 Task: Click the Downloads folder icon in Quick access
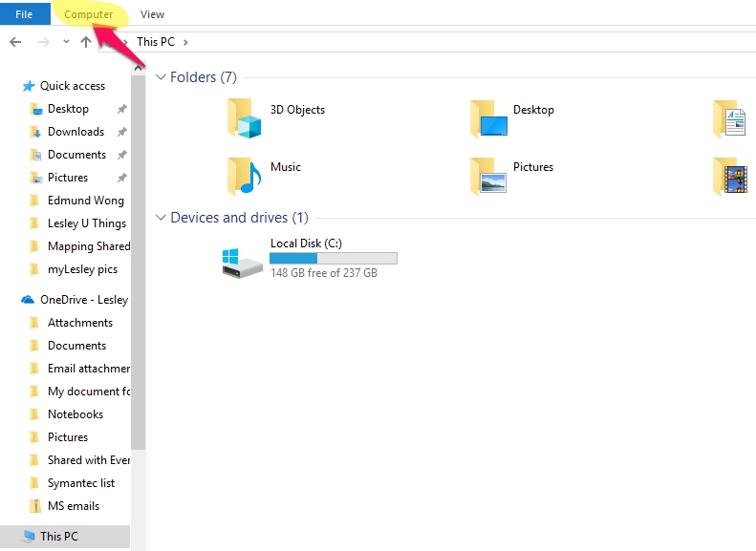pyautogui.click(x=35, y=132)
